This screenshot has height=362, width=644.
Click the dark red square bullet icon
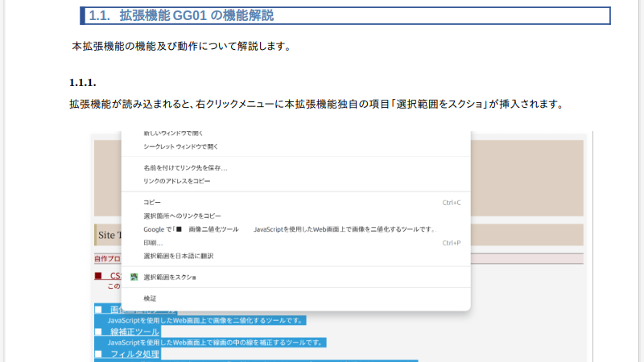tap(98, 276)
